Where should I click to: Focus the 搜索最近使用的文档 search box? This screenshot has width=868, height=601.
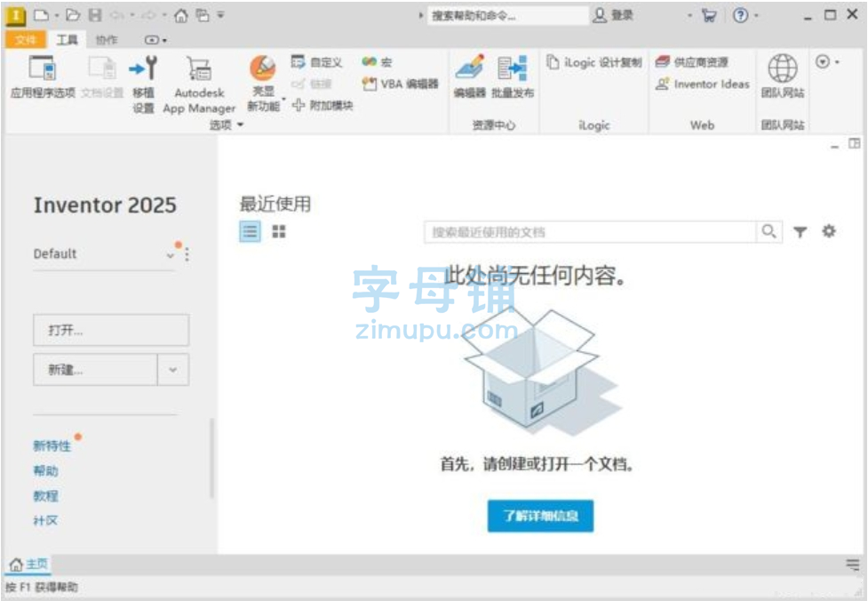click(x=590, y=231)
